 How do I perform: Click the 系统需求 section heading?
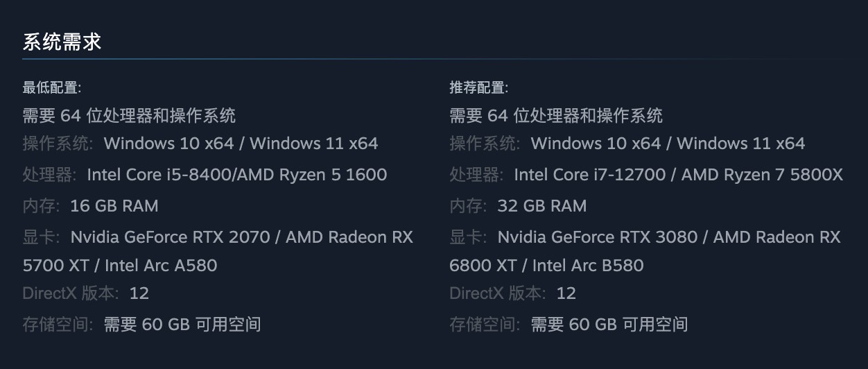pos(62,42)
